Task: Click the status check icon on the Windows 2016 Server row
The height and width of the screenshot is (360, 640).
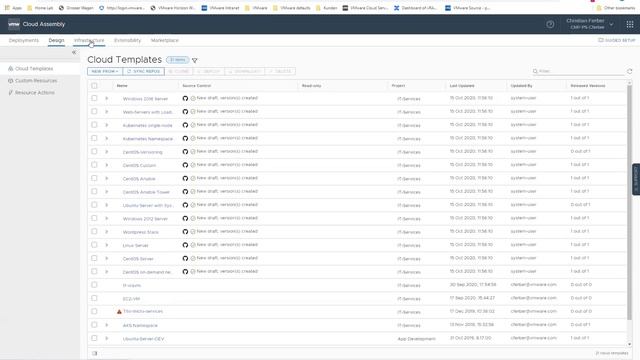Action: point(193,98)
